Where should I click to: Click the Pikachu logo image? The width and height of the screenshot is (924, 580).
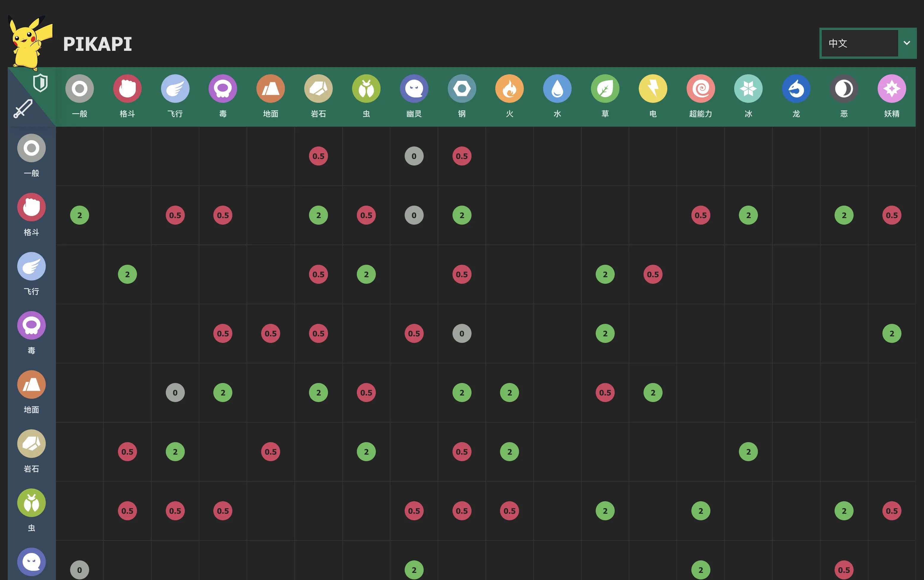(30, 43)
